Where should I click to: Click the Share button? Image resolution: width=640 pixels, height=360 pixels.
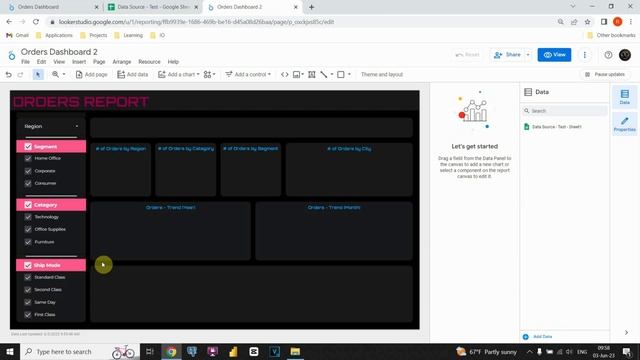(507, 55)
